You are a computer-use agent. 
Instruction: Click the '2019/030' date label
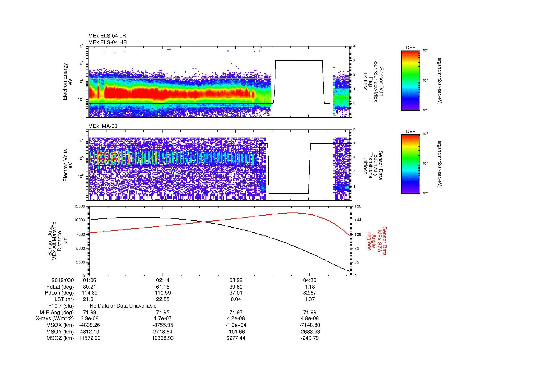pyautogui.click(x=63, y=280)
